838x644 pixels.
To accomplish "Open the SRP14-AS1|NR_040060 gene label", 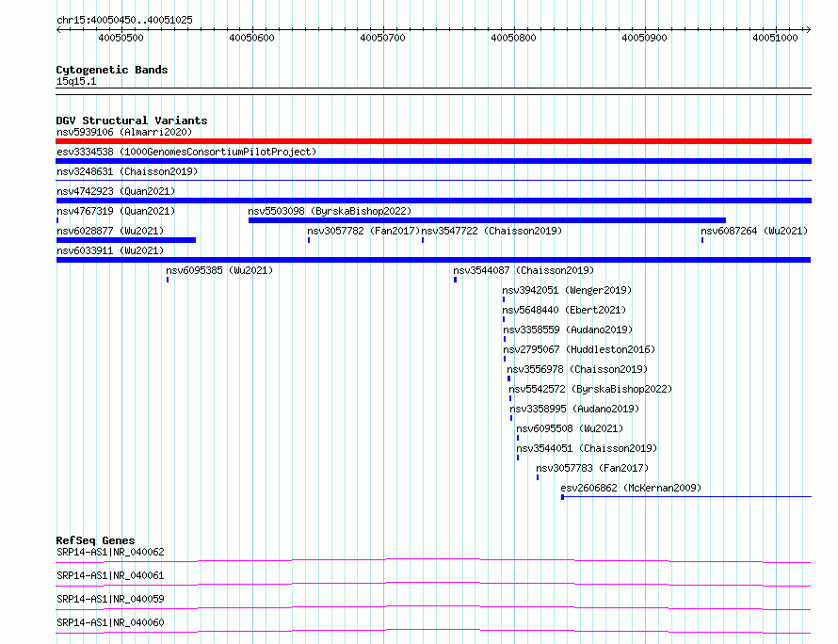I will pos(110,622).
